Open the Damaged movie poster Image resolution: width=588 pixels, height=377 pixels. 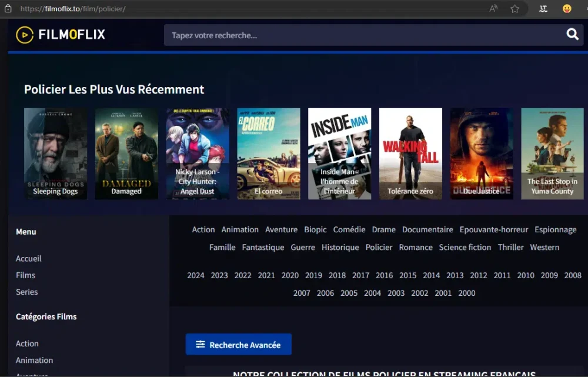click(x=126, y=154)
